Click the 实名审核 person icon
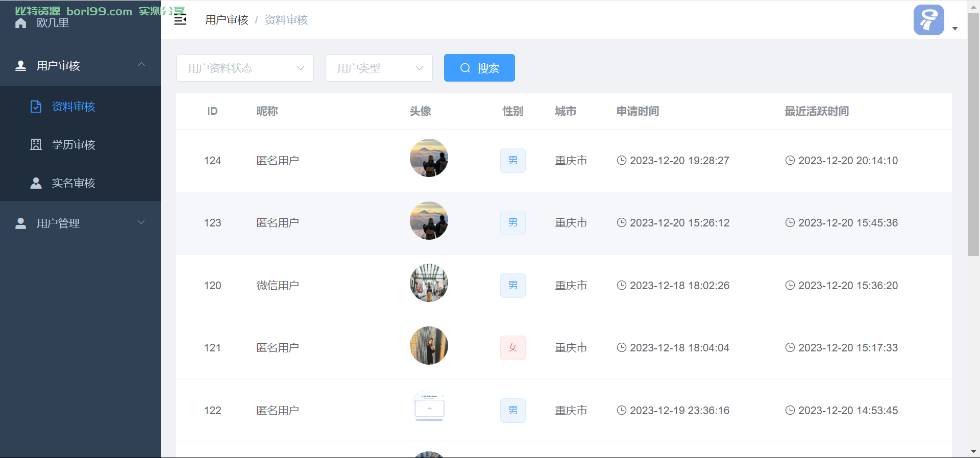980x458 pixels. coord(36,183)
